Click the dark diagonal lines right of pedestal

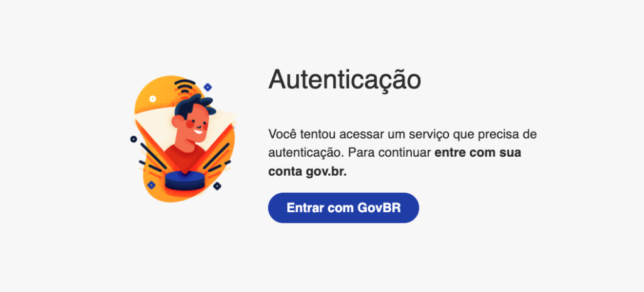(x=217, y=157)
